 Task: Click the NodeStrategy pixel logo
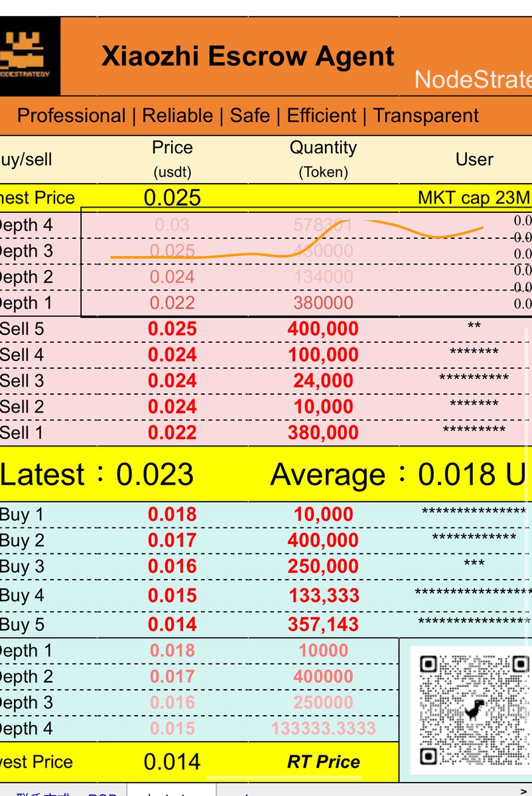[28, 56]
